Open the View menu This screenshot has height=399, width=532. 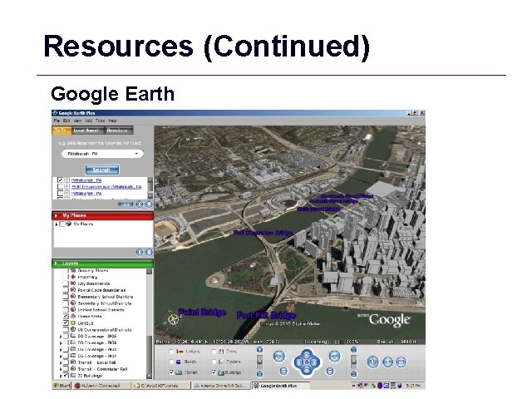coord(77,121)
